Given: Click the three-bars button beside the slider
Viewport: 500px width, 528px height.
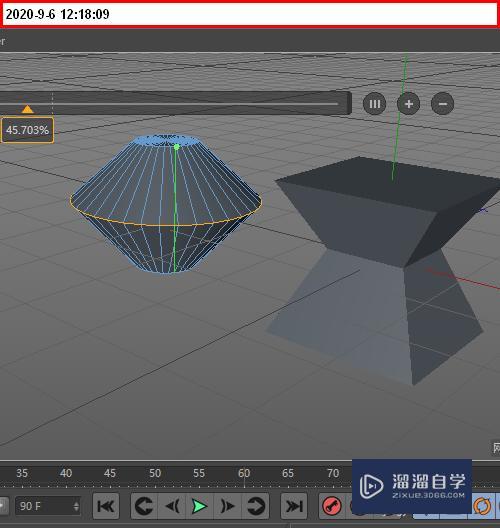Looking at the screenshot, I should pos(374,104).
